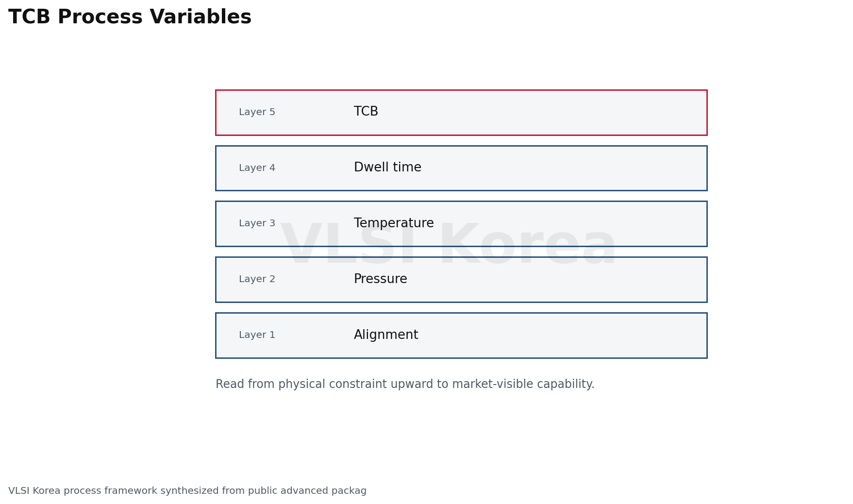
Task: Click the Dwell time text
Action: pos(387,168)
